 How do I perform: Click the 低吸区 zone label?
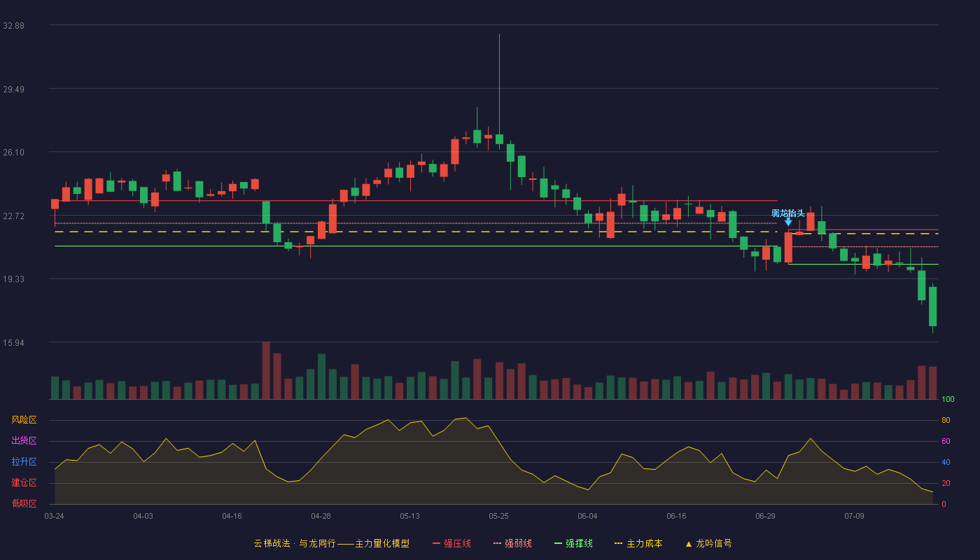click(24, 503)
